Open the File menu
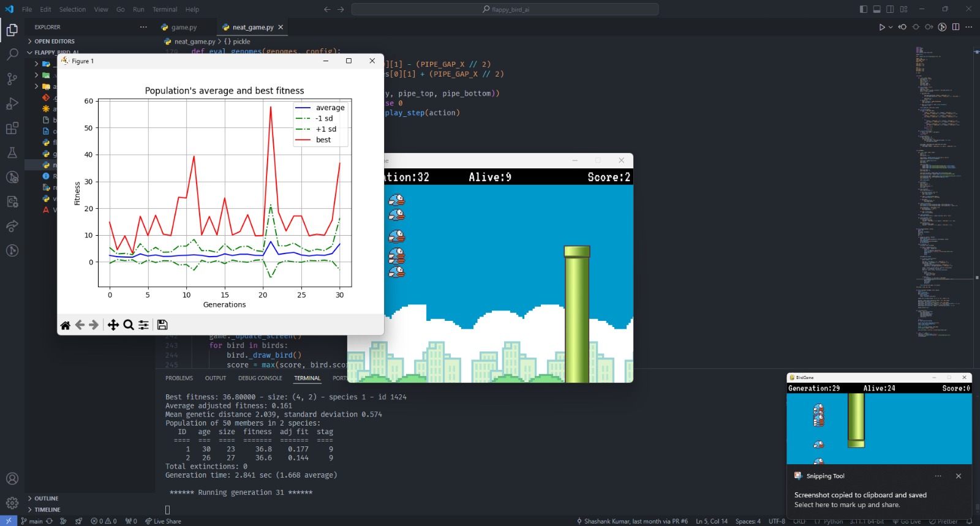980x526 pixels. [27, 9]
